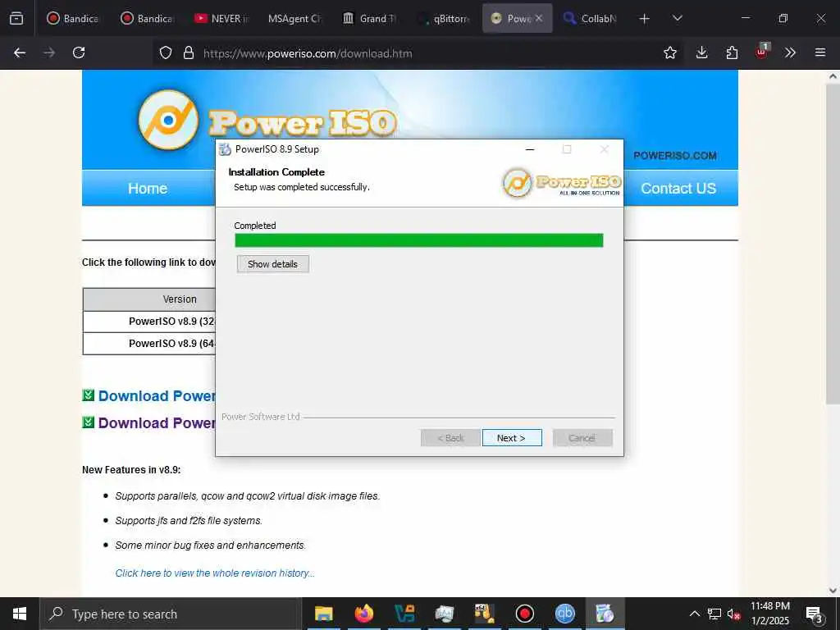
Task: Open tracking protection shield icon
Action: pos(166,53)
